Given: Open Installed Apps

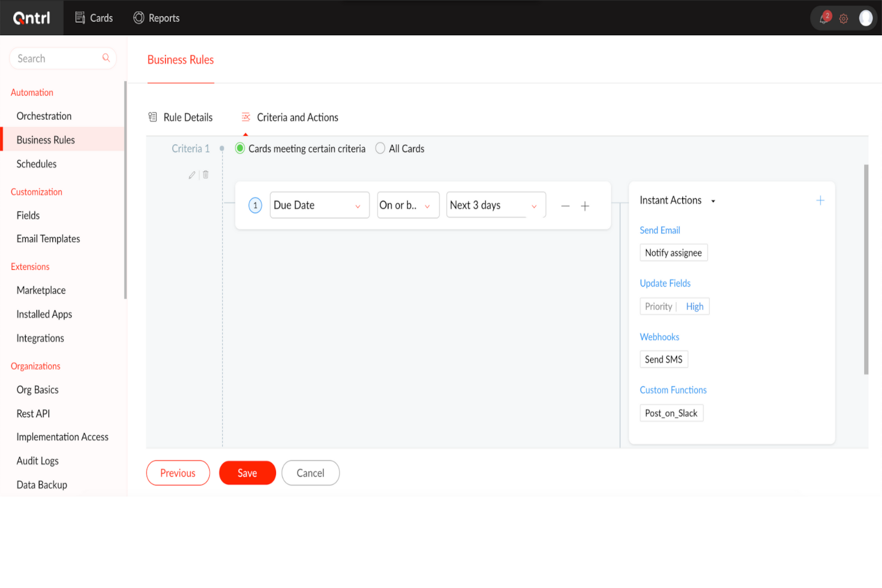Looking at the screenshot, I should [44, 314].
